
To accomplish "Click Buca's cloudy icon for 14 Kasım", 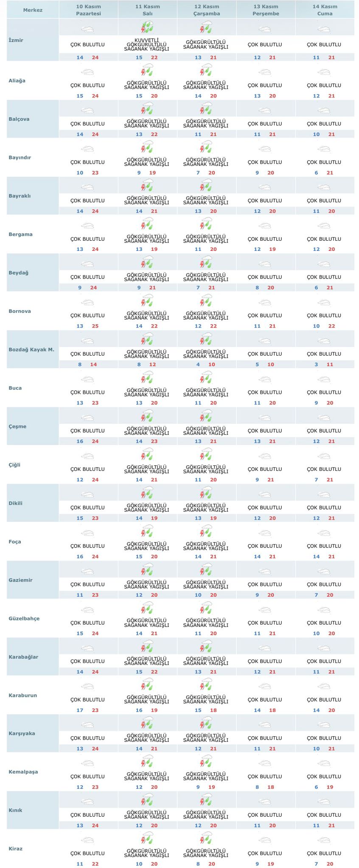I will 324,379.
